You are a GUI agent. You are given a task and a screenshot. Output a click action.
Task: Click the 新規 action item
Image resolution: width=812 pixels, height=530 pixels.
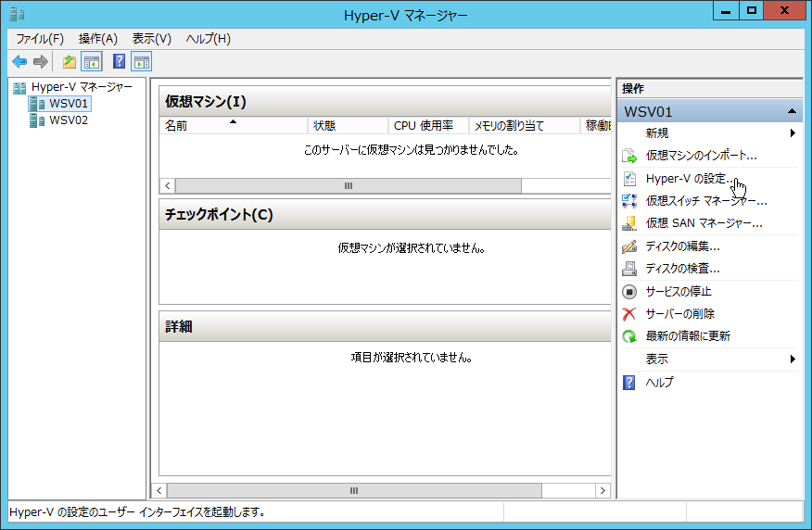[x=657, y=133]
